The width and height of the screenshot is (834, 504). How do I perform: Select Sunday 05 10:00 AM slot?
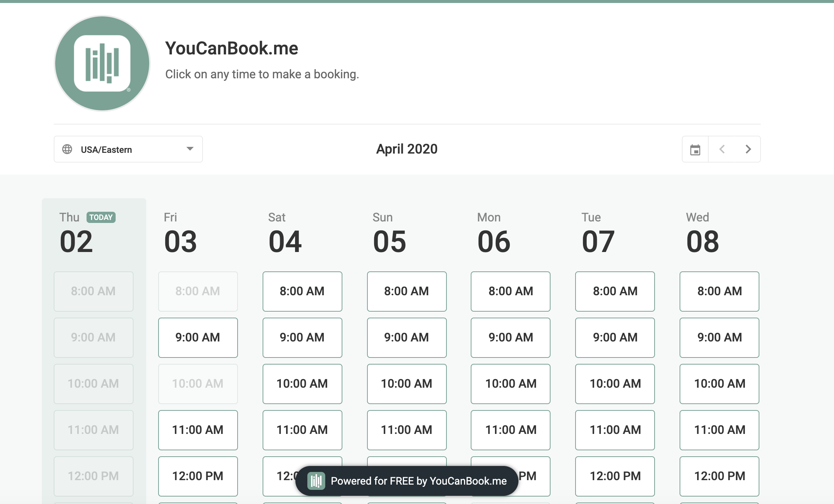pyautogui.click(x=407, y=384)
